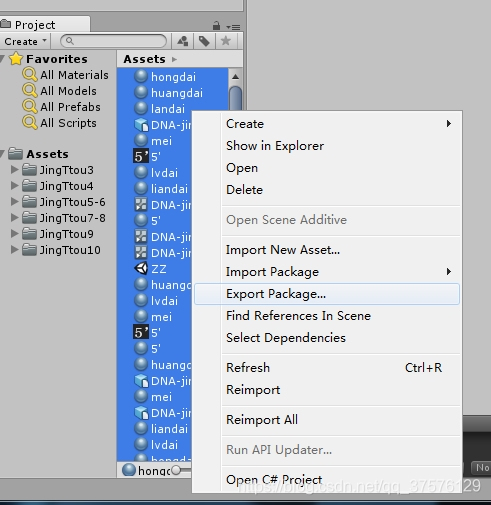Choose Reimport from the context menu

click(327, 390)
